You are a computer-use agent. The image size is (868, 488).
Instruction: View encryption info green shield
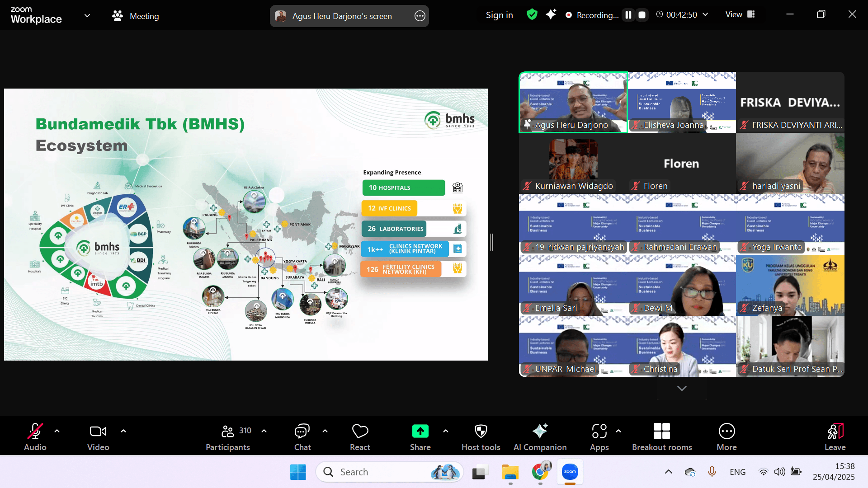532,14
